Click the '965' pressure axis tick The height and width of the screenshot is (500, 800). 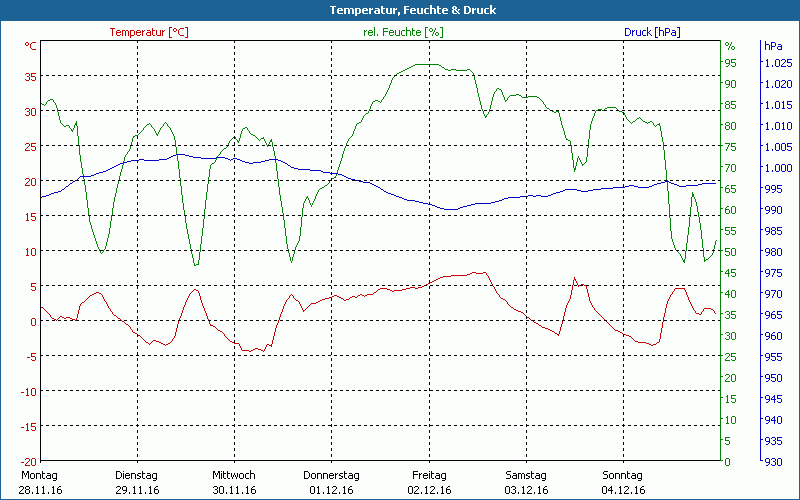tap(773, 315)
